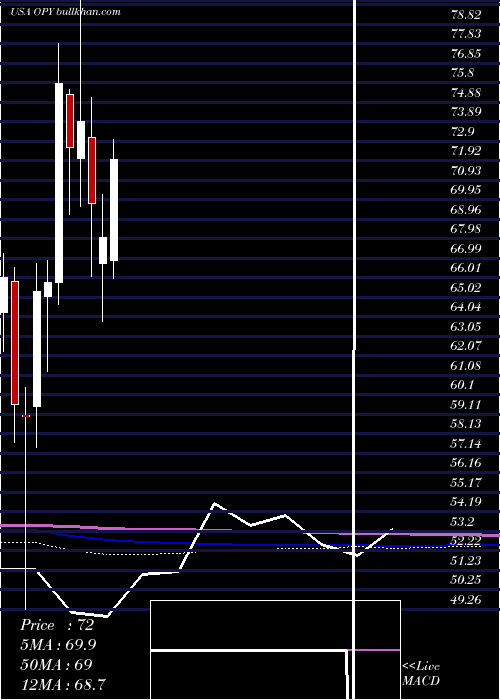Click the 53.2 price axis label
500x700 pixels.
coord(463,521)
